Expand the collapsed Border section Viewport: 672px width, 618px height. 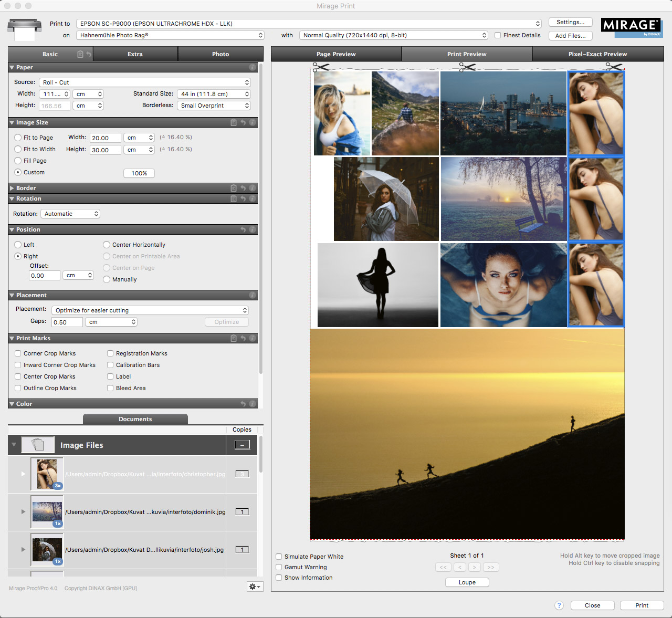(x=12, y=188)
